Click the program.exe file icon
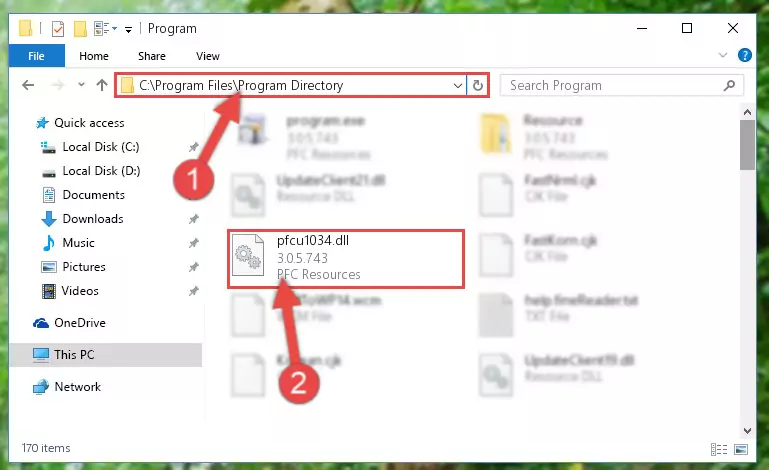The width and height of the screenshot is (769, 470). coord(252,130)
